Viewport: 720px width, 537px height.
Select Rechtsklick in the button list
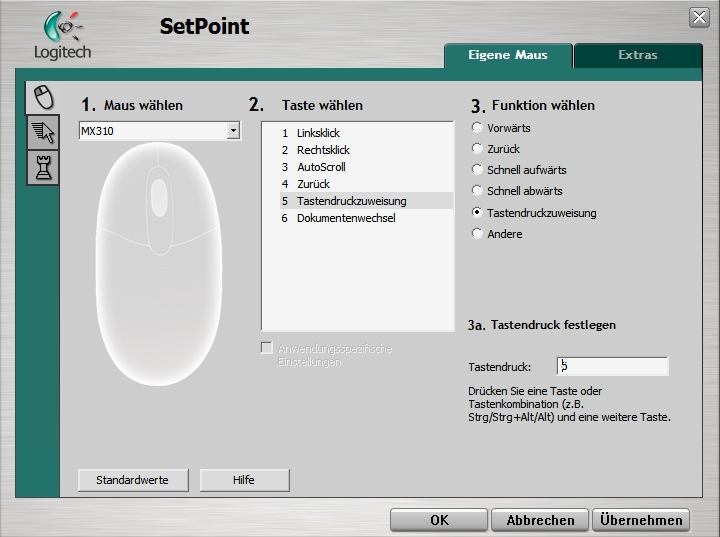366,150
